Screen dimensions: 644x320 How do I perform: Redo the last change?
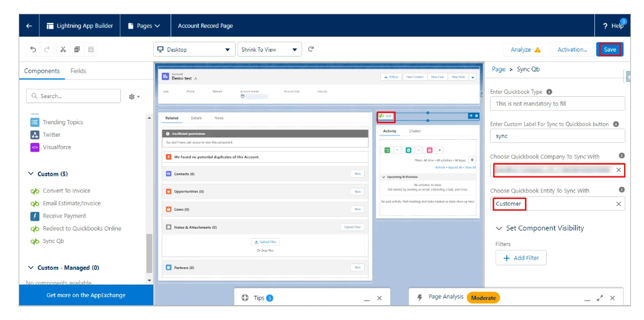pyautogui.click(x=47, y=49)
